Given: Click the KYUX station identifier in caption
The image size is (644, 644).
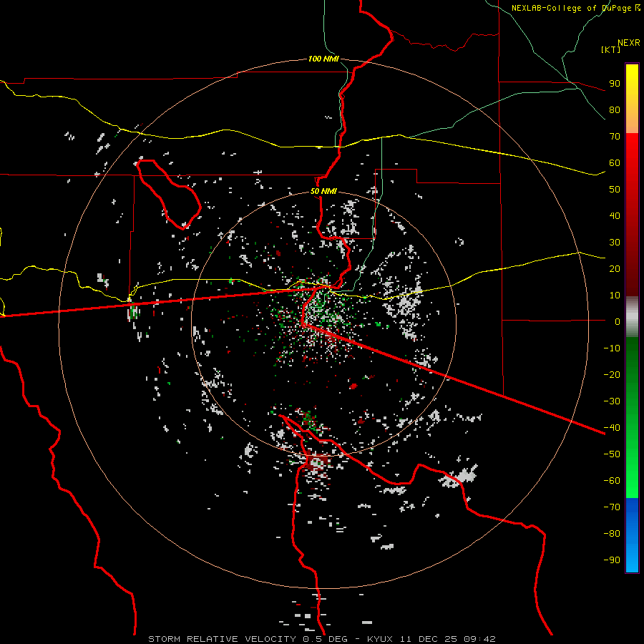Looking at the screenshot, I should point(381,639).
